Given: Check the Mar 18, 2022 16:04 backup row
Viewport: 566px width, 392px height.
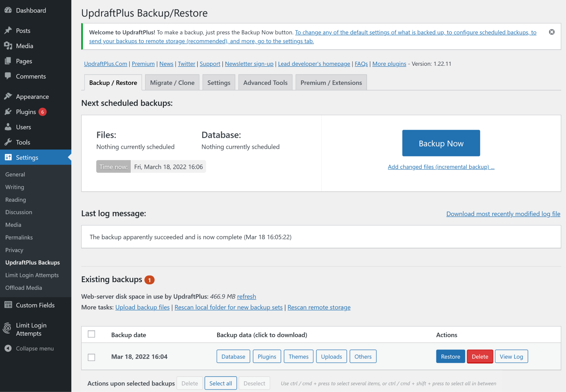Looking at the screenshot, I should coord(92,357).
